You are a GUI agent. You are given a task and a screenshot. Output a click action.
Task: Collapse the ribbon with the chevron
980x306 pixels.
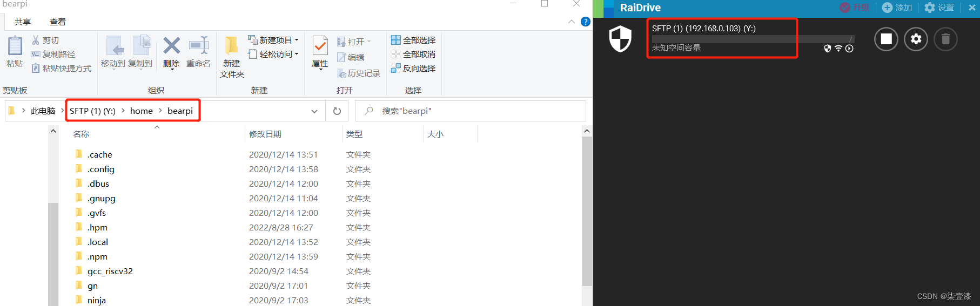(x=572, y=22)
